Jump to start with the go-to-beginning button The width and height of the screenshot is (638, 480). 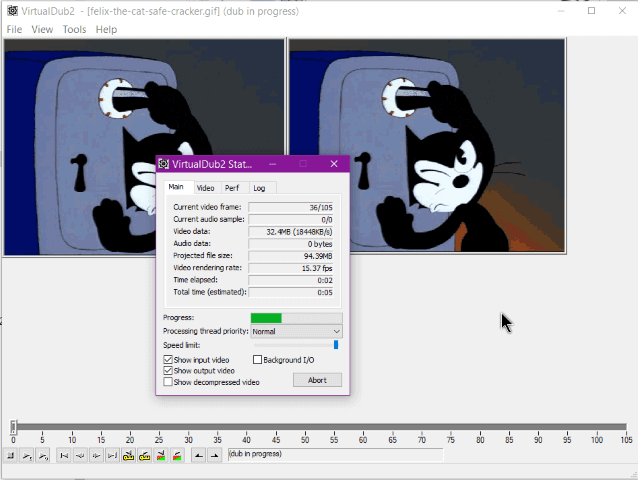coord(64,456)
